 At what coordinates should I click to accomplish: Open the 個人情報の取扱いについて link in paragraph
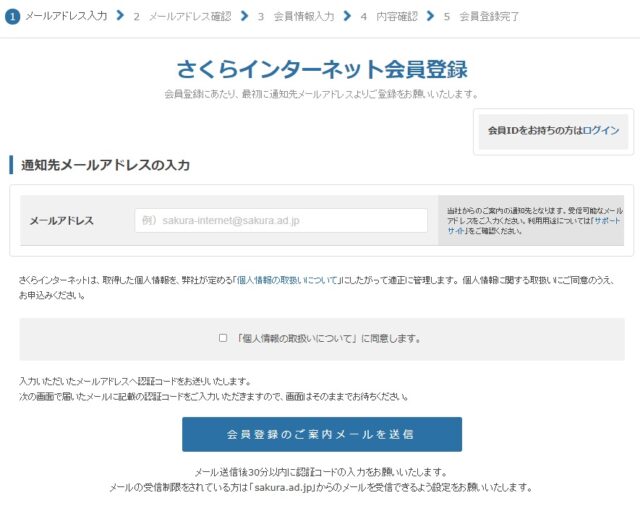(288, 280)
